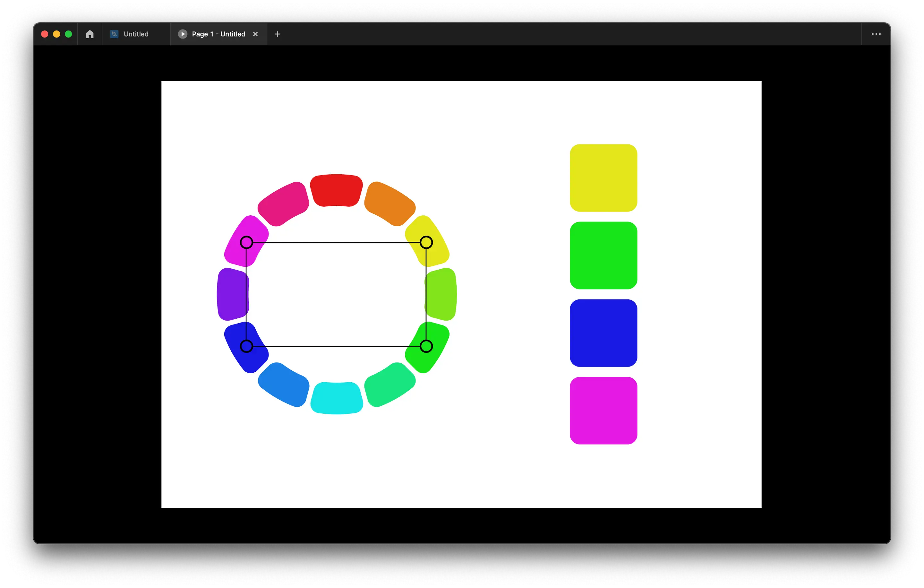Screen dimensions: 924x588
Task: Open the three-dot more options menu
Action: click(x=876, y=34)
